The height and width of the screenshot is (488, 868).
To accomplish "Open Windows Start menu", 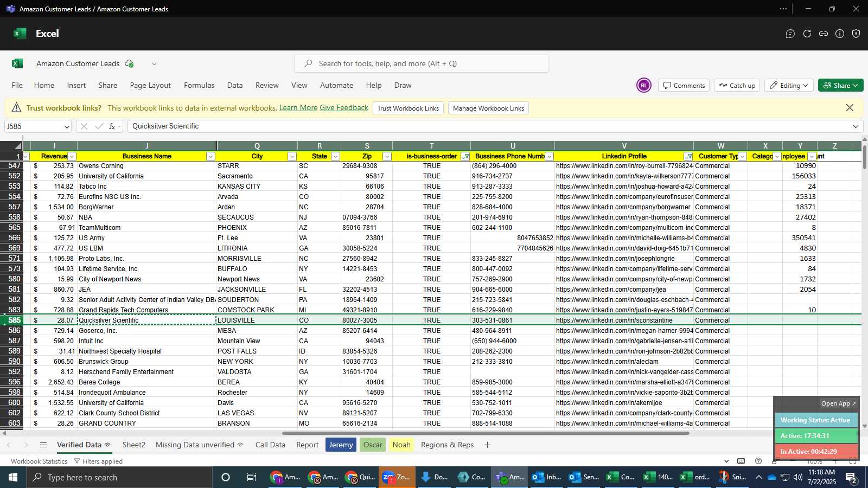I will point(13,477).
